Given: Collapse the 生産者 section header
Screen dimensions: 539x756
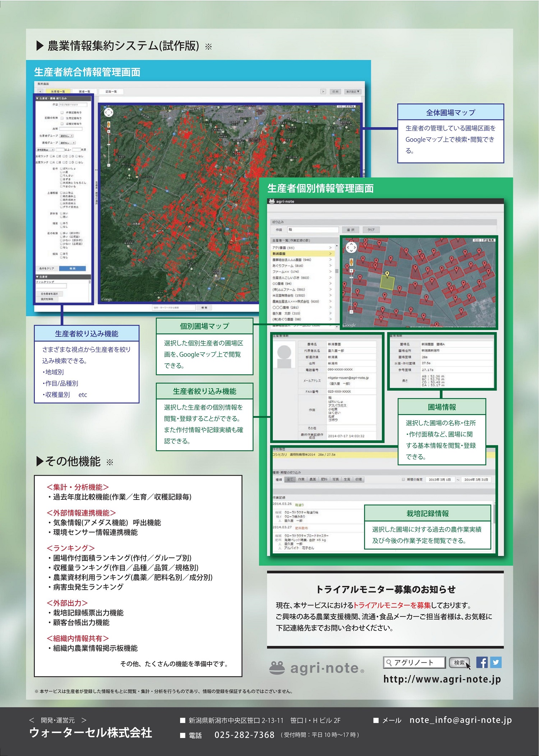Looking at the screenshot, I should point(63,277).
